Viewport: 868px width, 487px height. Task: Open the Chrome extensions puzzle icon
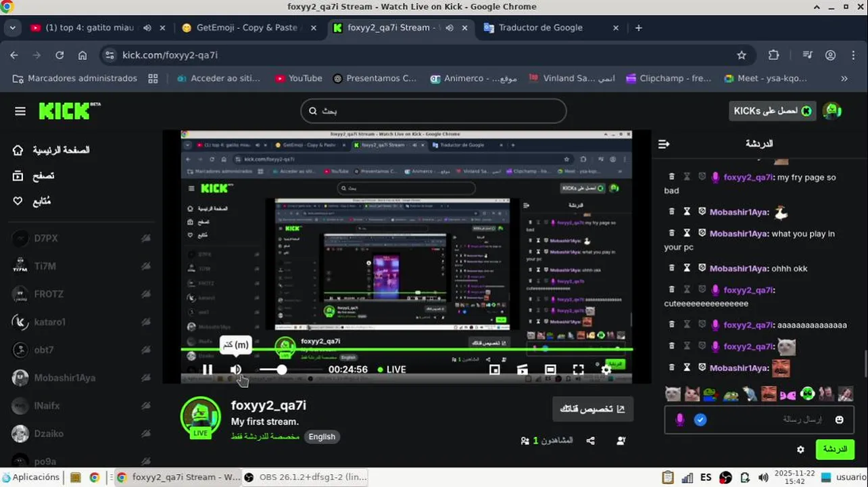[774, 55]
